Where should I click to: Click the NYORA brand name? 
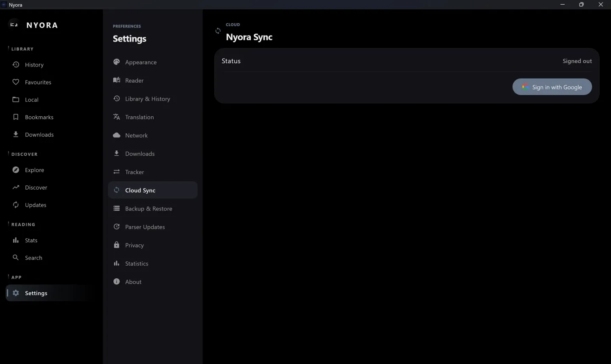pos(42,25)
